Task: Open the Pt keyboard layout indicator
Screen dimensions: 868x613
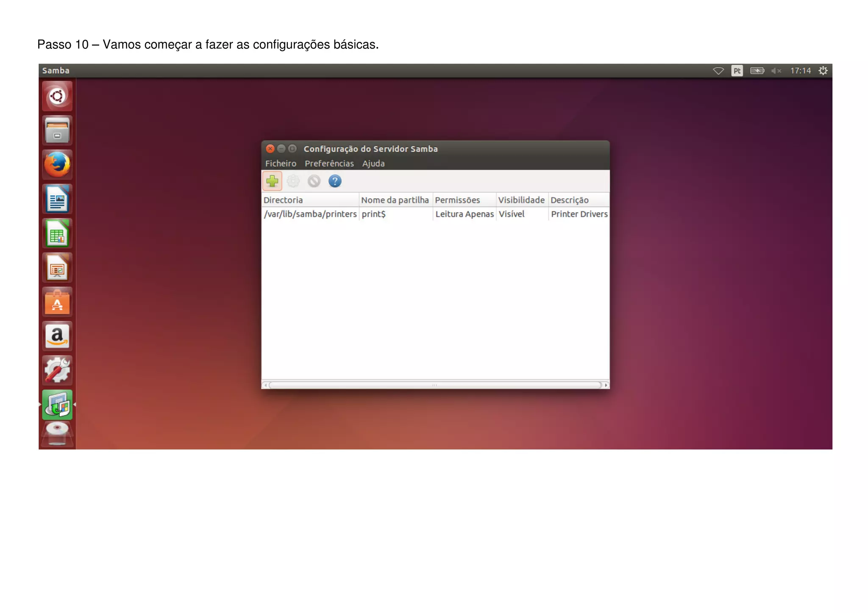Action: [737, 71]
